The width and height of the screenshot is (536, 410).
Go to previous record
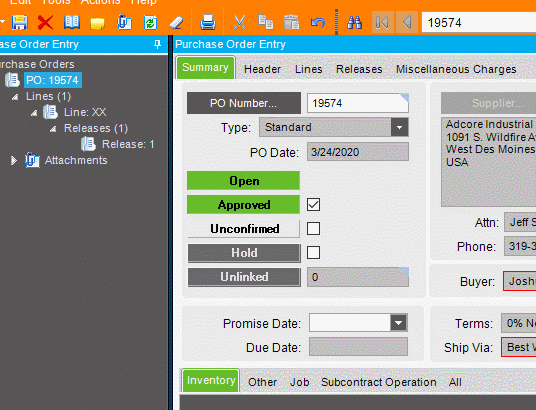[x=407, y=23]
